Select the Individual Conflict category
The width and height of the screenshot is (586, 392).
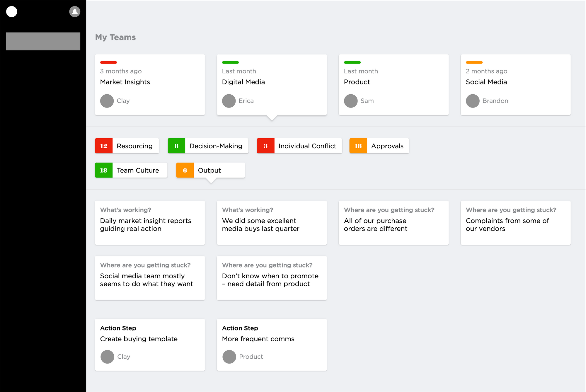pyautogui.click(x=299, y=146)
